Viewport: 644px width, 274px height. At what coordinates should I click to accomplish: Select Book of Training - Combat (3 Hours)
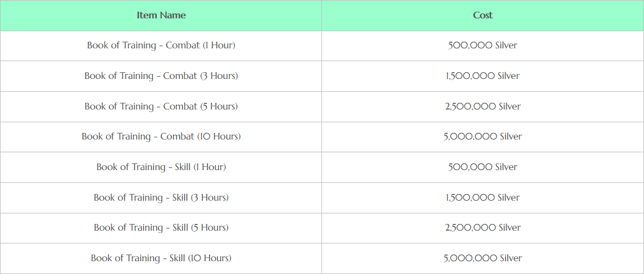pos(161,76)
